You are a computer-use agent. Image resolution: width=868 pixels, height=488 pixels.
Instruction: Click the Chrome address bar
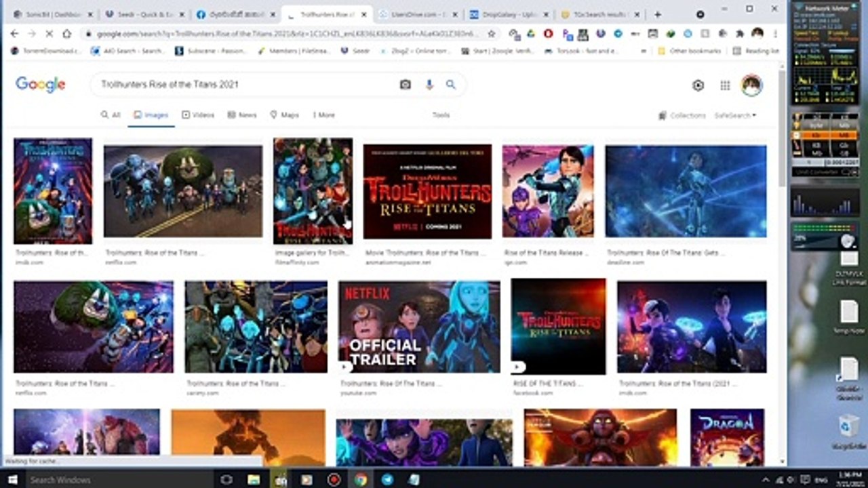[288, 33]
